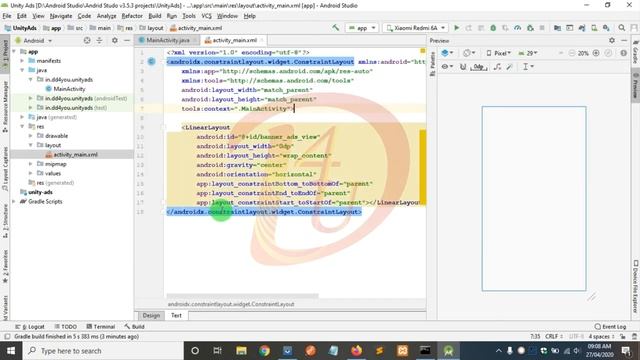Click the Debug app bug icon
640x360 pixels.
click(493, 28)
